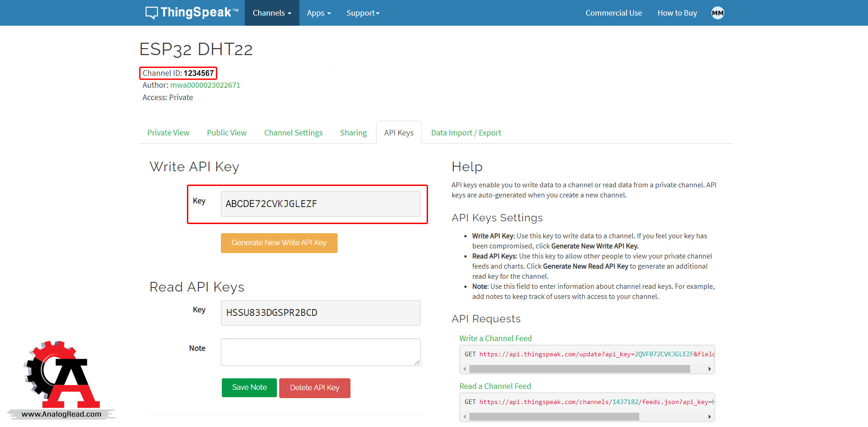Click the Help heading

(467, 167)
